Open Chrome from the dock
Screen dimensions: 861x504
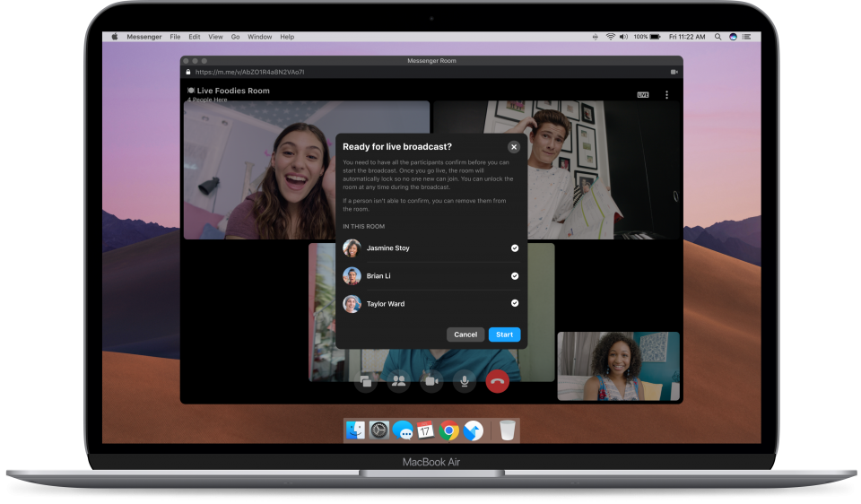point(449,430)
